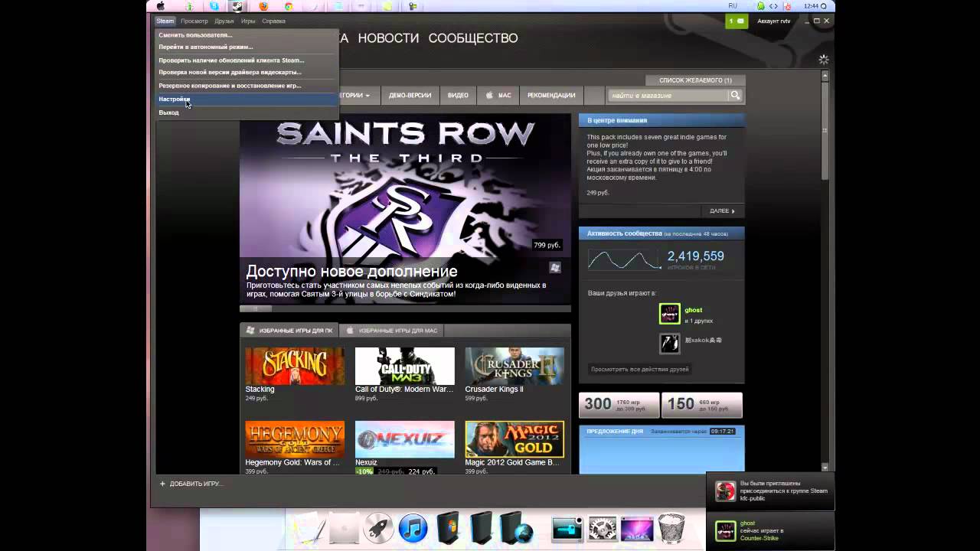The height and width of the screenshot is (551, 980).
Task: Click the Skype icon in top bar
Action: click(214, 6)
